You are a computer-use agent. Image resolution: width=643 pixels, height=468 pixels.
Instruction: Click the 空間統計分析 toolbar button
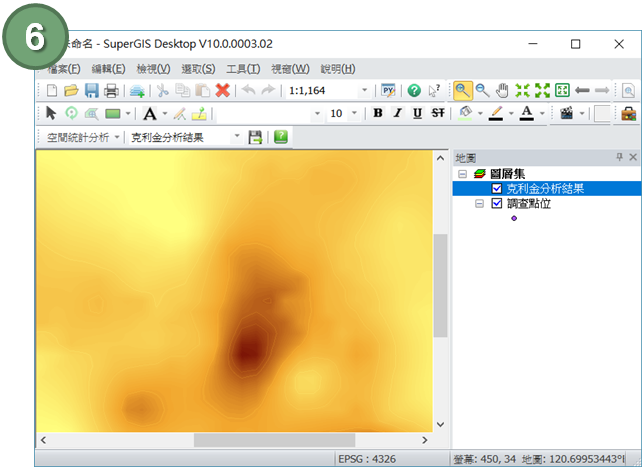[84, 137]
